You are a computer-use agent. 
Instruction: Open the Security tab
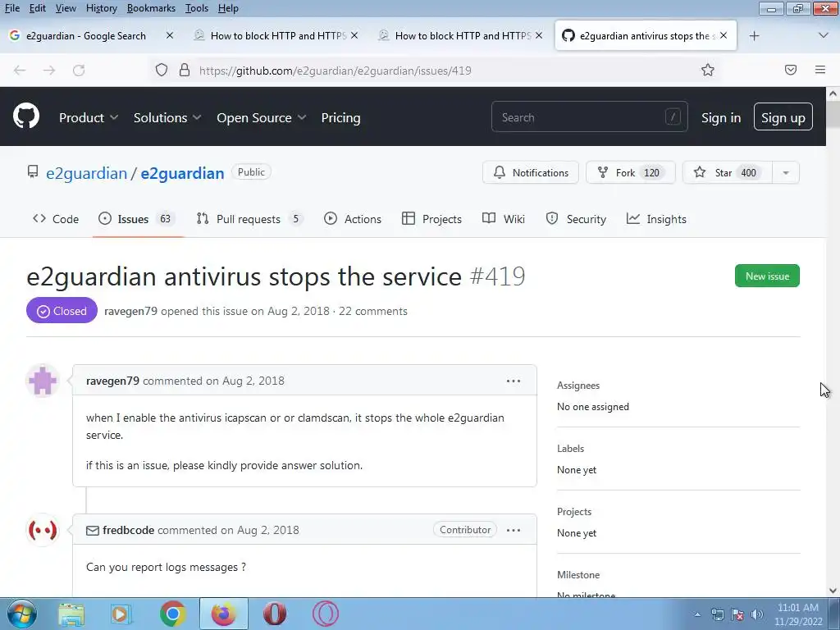pyautogui.click(x=576, y=218)
